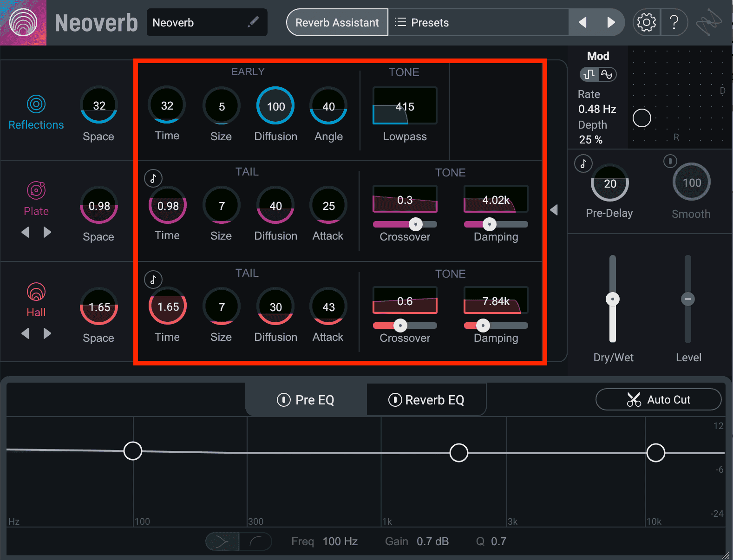Switch Plate to next reverb type
This screenshot has width=733, height=560.
coord(47,232)
